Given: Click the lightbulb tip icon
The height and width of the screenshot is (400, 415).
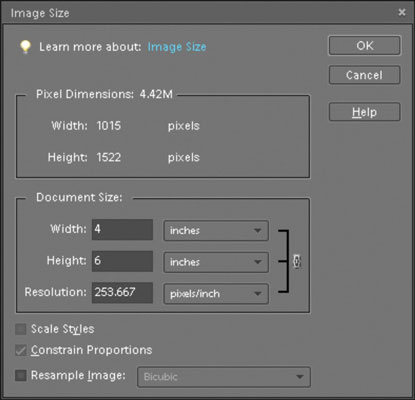Looking at the screenshot, I should pyautogui.click(x=25, y=47).
